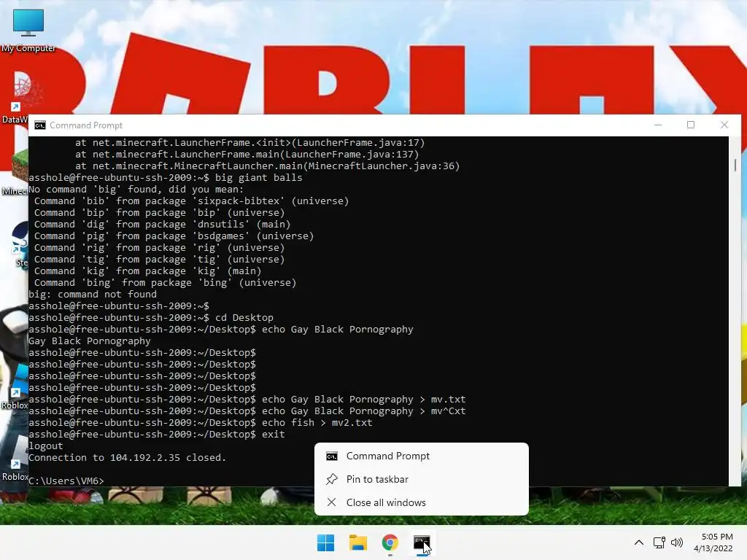Click the Command Prompt title bar icon
Image resolution: width=747 pixels, height=560 pixels.
click(40, 125)
